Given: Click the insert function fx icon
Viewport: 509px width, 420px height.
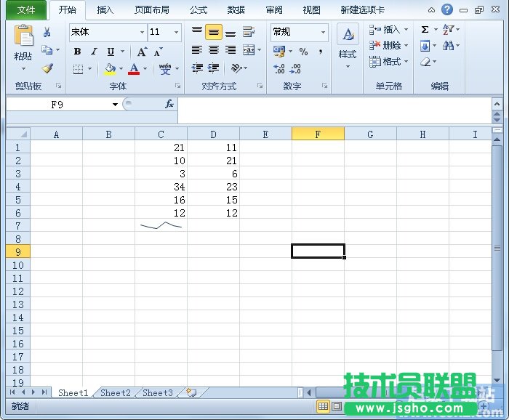Looking at the screenshot, I should (169, 104).
